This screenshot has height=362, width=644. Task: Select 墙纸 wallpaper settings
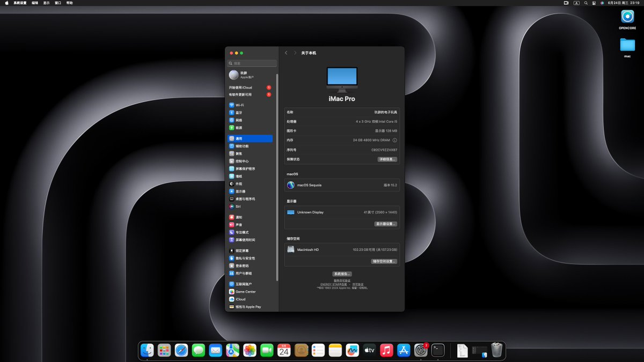250,176
